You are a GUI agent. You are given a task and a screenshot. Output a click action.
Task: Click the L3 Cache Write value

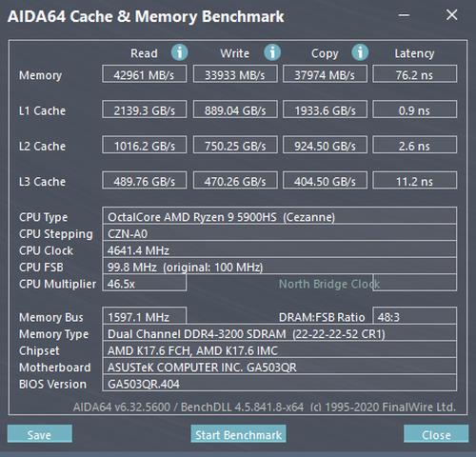coord(235,181)
